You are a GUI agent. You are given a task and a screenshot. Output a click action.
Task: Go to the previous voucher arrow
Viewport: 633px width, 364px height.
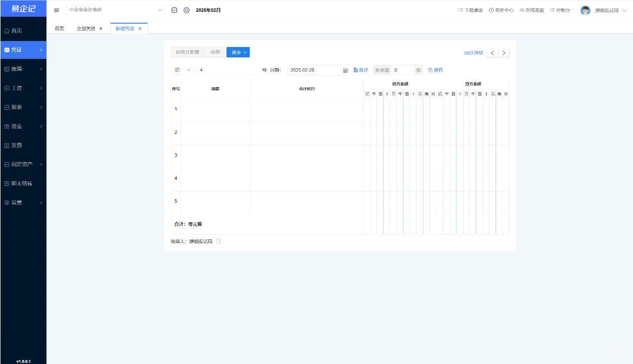pos(493,53)
